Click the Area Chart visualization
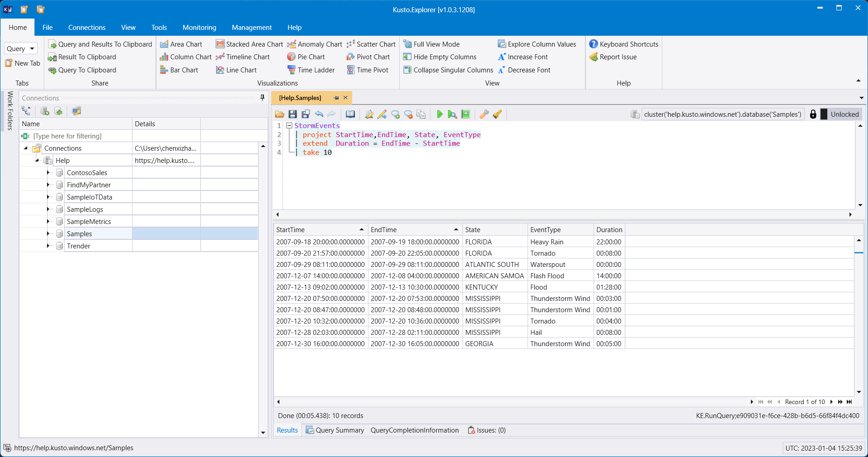Viewport: 868px width, 457px height. pos(181,44)
